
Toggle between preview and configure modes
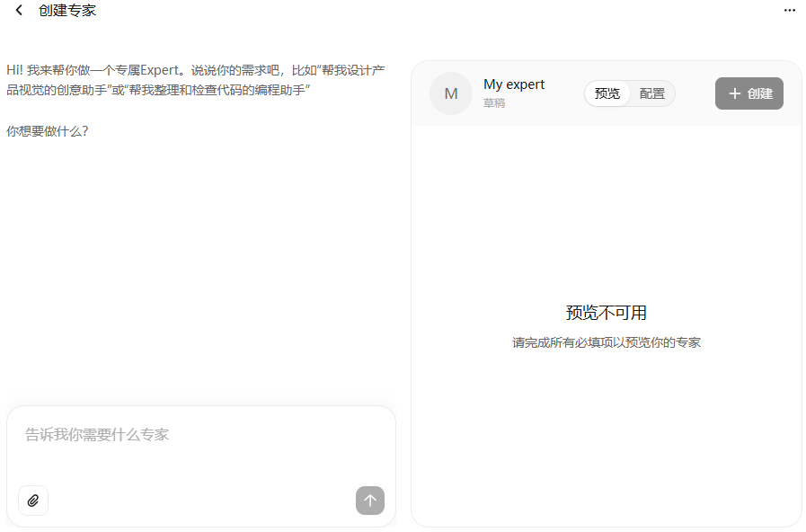(x=629, y=93)
